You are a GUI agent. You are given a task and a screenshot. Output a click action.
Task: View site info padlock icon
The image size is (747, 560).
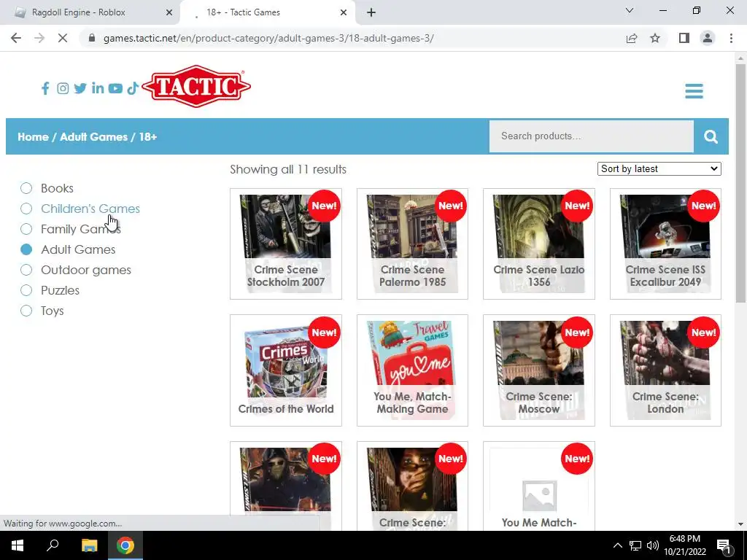pos(92,38)
